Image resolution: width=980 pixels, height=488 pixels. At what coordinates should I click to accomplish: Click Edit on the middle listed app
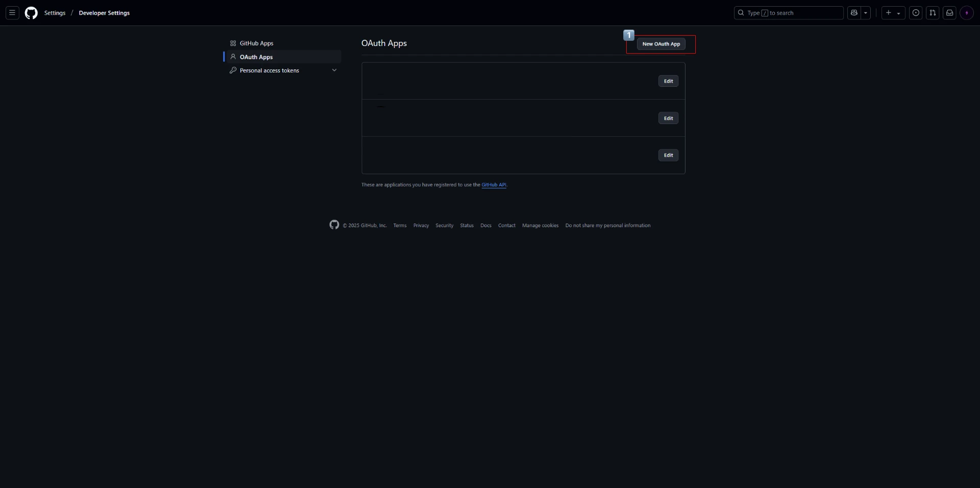(668, 118)
